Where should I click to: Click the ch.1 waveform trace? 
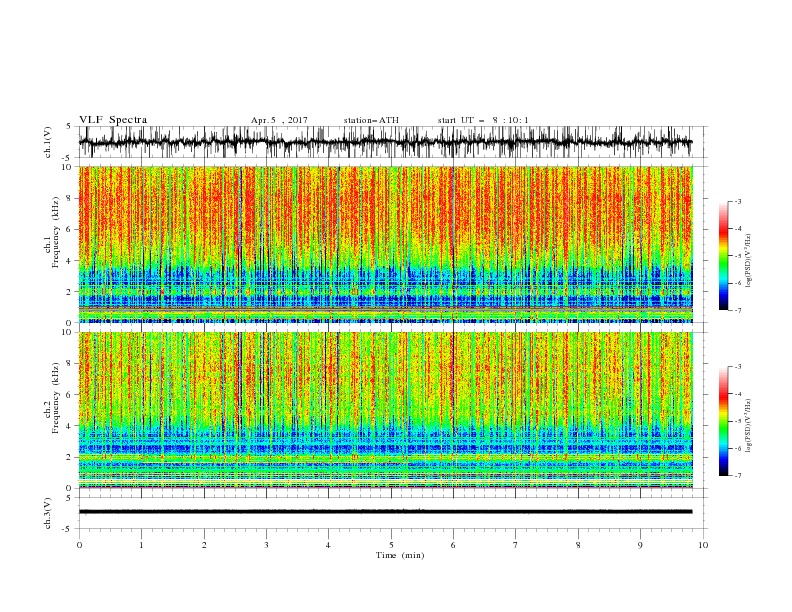click(385, 142)
